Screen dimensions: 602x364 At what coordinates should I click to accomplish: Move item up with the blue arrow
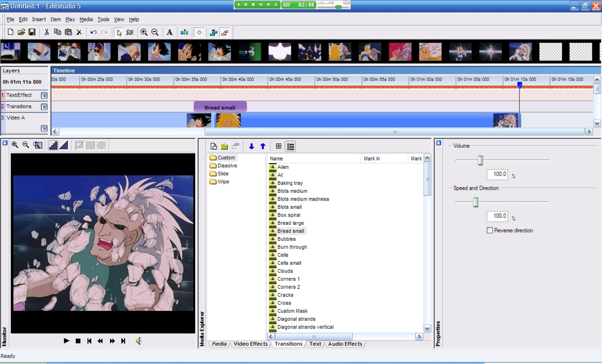[263, 146]
